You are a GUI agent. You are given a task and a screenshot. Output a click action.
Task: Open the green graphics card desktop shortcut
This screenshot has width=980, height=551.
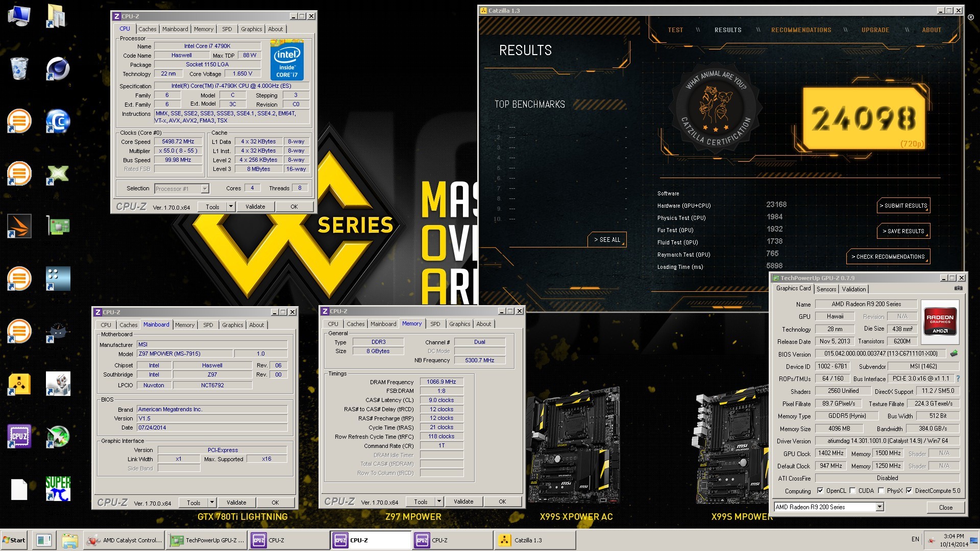(58, 226)
